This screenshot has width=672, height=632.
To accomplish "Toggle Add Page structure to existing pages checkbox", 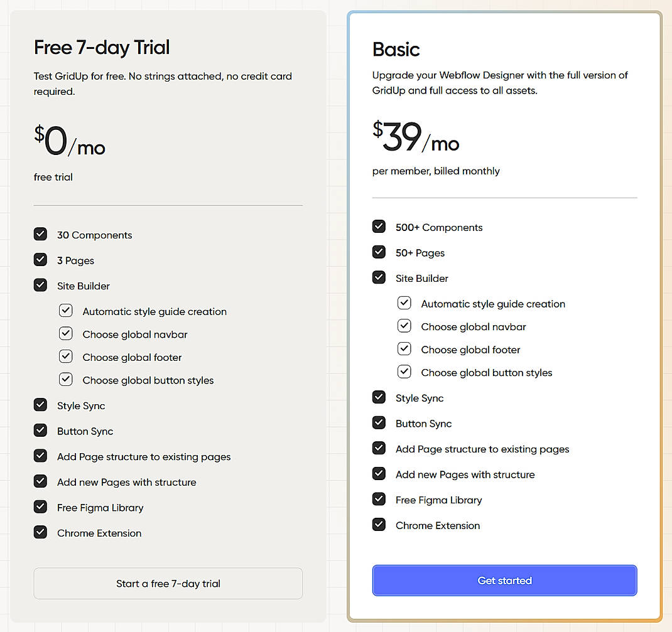I will click(x=40, y=456).
